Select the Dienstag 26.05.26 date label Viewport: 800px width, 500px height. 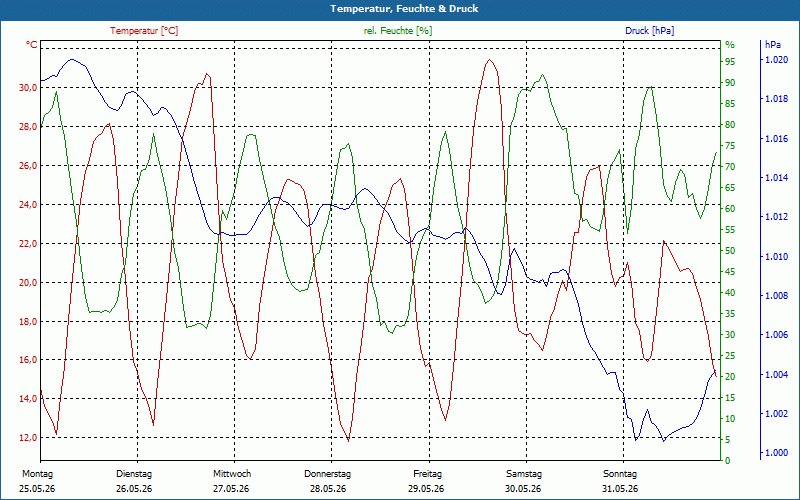point(134,481)
